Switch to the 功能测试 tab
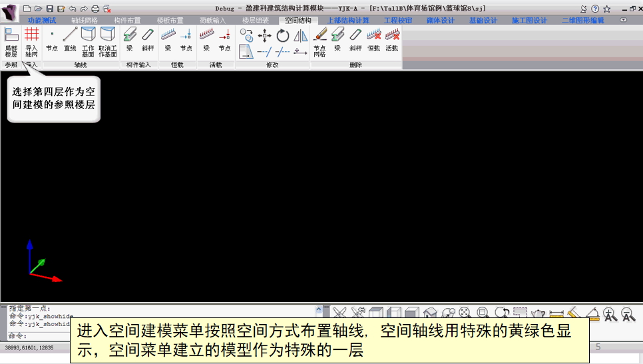This screenshot has width=643, height=364. click(42, 20)
